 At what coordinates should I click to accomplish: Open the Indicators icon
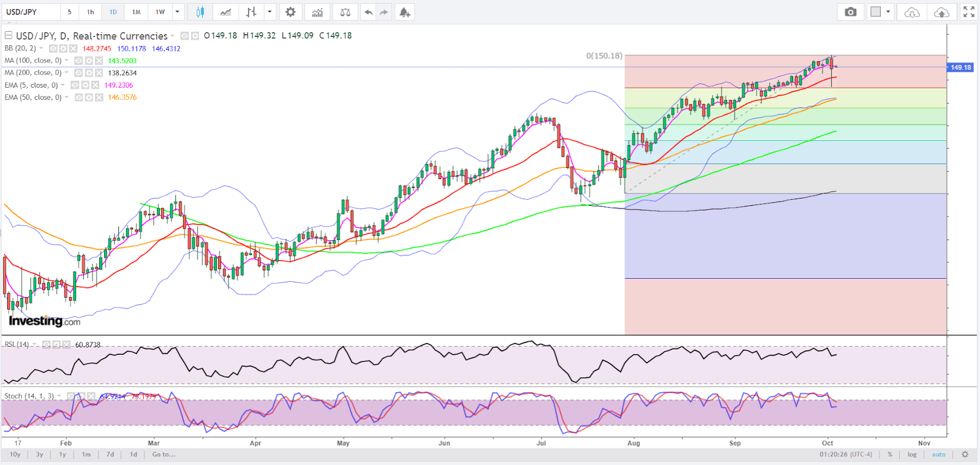tap(317, 12)
